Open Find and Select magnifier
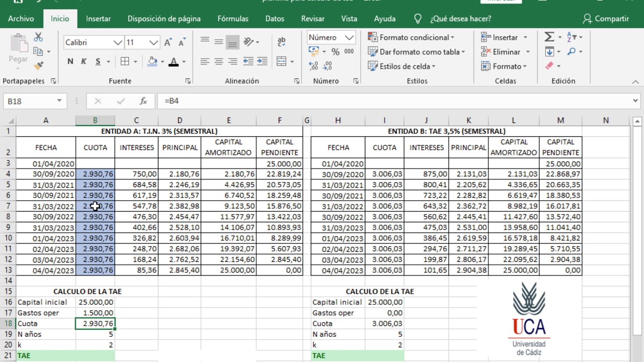644x362 pixels. coord(572,51)
